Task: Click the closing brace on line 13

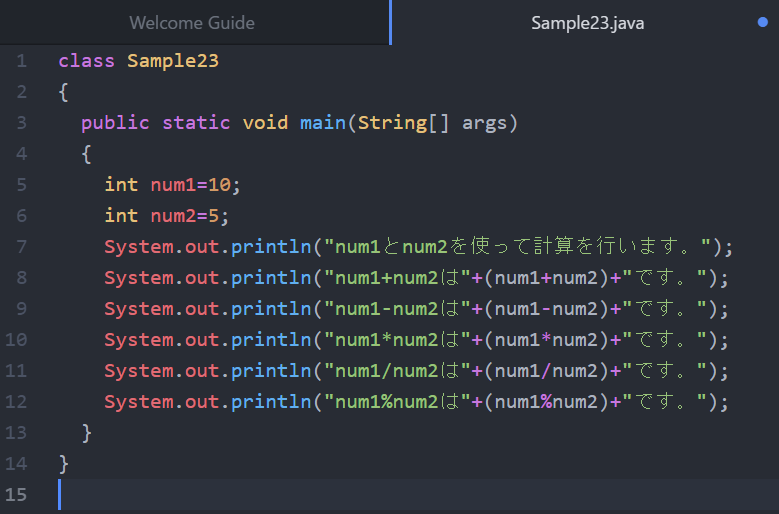Action: [86, 433]
